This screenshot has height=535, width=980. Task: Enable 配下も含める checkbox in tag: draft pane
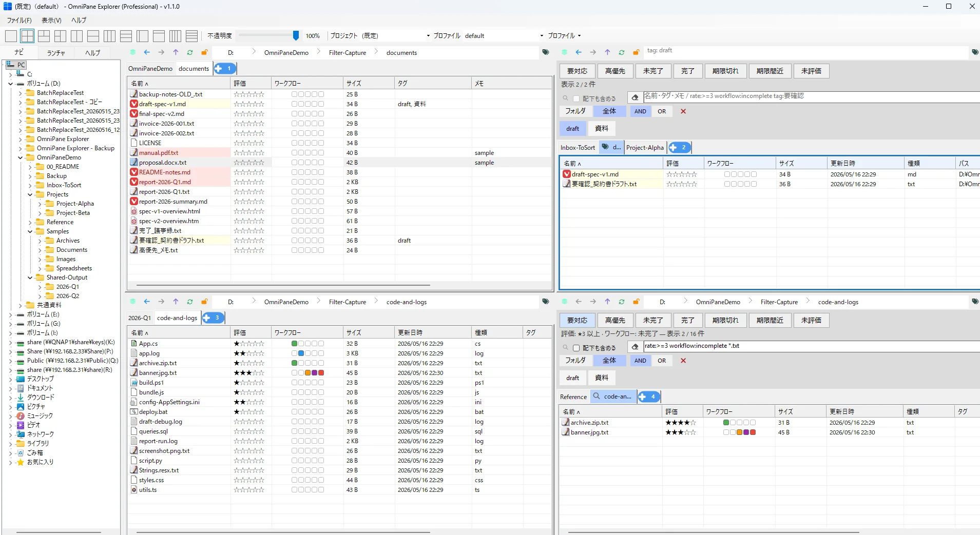click(576, 98)
